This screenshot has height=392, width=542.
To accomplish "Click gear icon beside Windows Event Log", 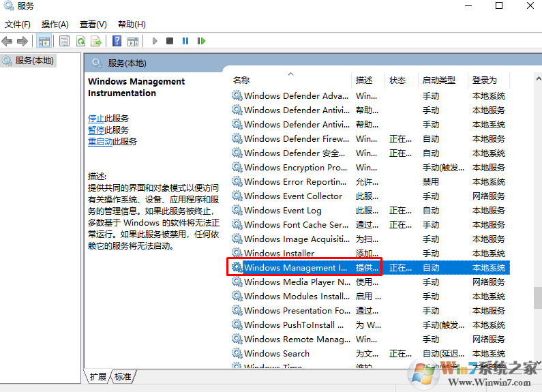I will 237,210.
